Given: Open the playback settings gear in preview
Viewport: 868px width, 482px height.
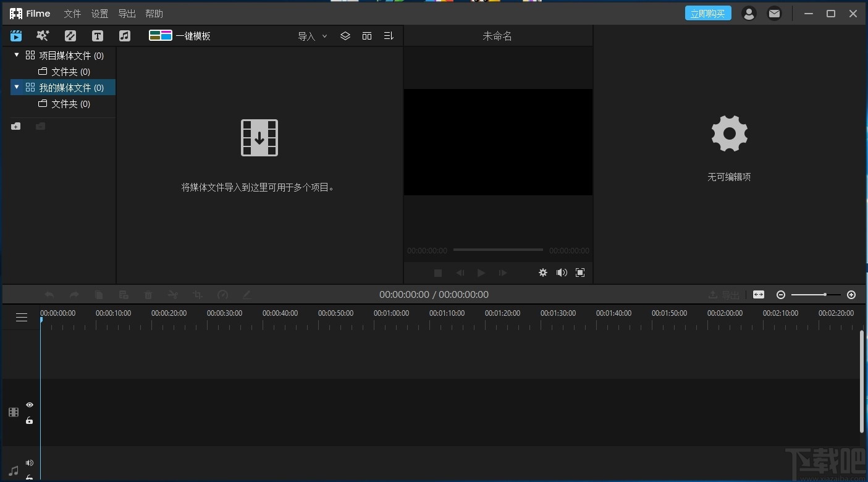Looking at the screenshot, I should click(x=542, y=273).
